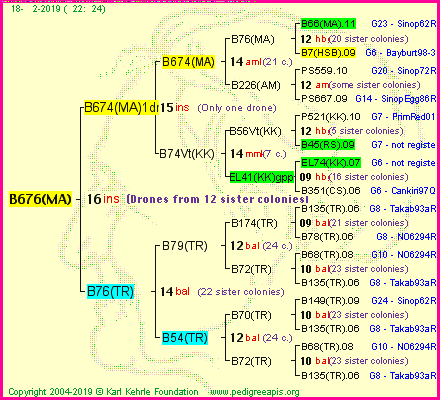Click the B78(TR).06 entry
The image size is (440, 400).
coord(327,237)
